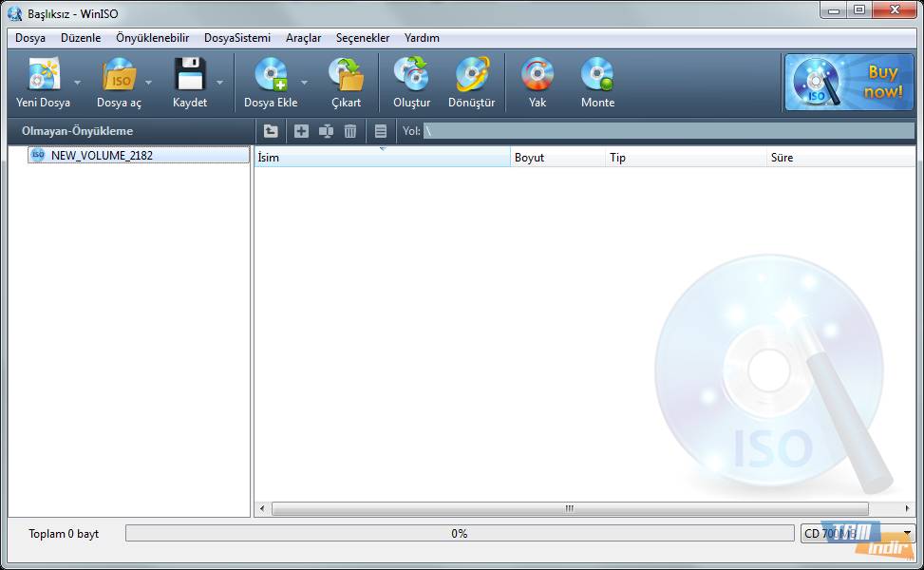Click the Dosya aç (open file) icon
The width and height of the screenshot is (924, 570).
tap(119, 75)
